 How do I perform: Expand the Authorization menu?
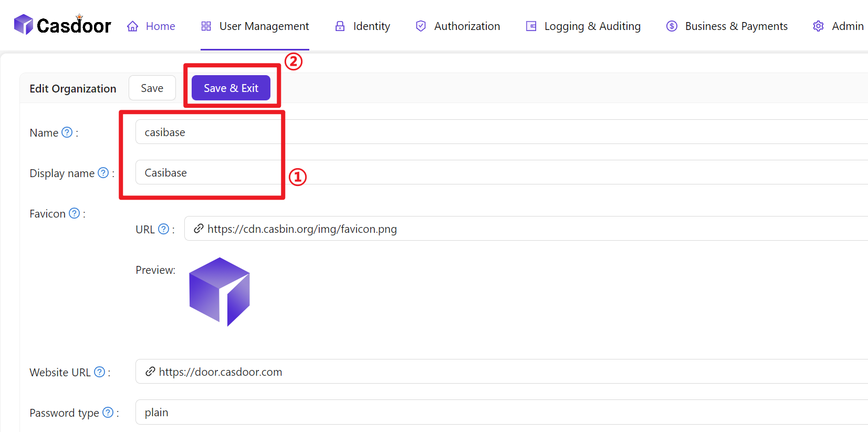458,26
